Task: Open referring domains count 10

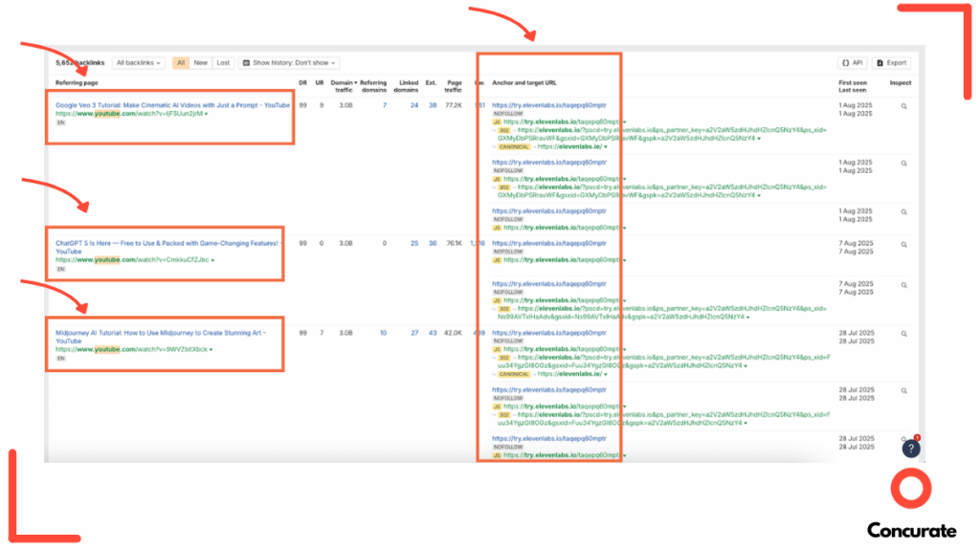Action: point(383,333)
